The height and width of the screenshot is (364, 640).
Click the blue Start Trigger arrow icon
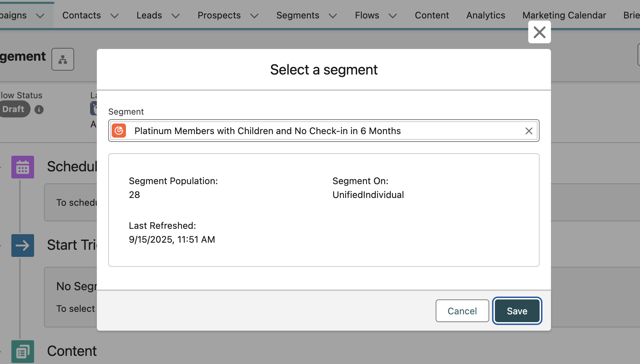pos(23,246)
